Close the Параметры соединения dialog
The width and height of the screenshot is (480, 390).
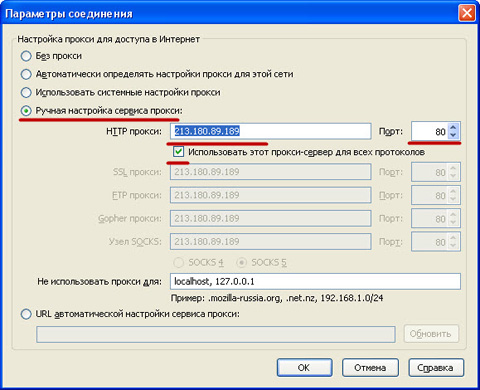click(467, 13)
